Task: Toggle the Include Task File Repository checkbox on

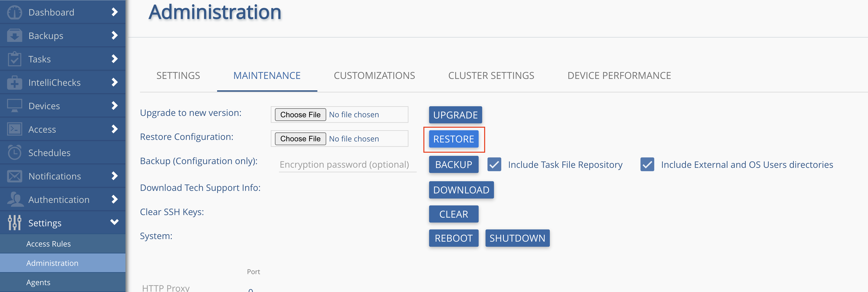Action: coord(494,164)
